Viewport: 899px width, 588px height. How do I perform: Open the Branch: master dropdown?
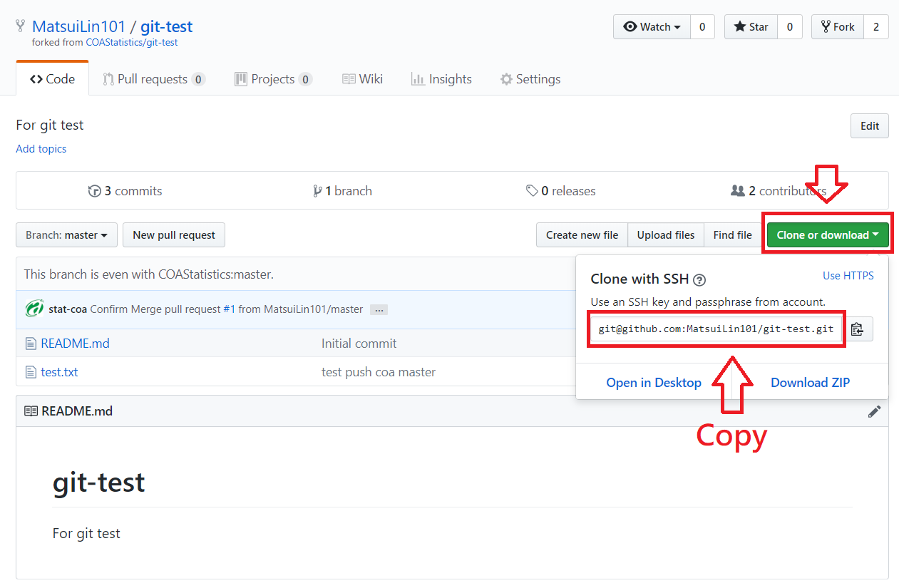[66, 235]
